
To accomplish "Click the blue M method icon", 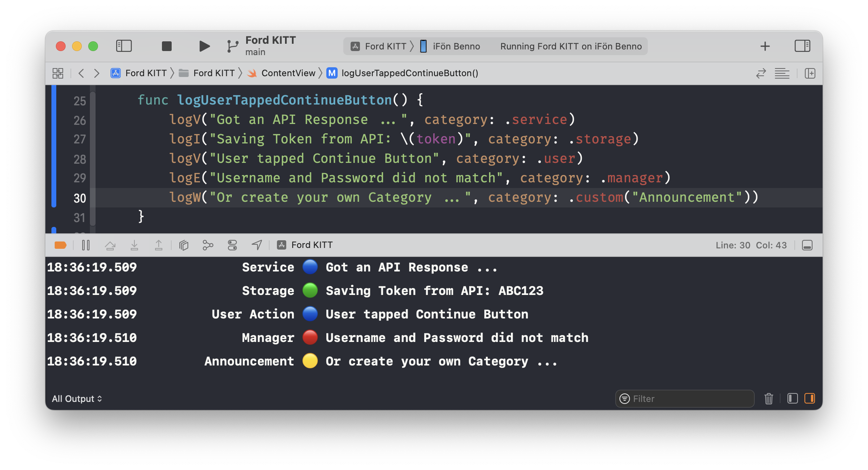I will tap(332, 73).
